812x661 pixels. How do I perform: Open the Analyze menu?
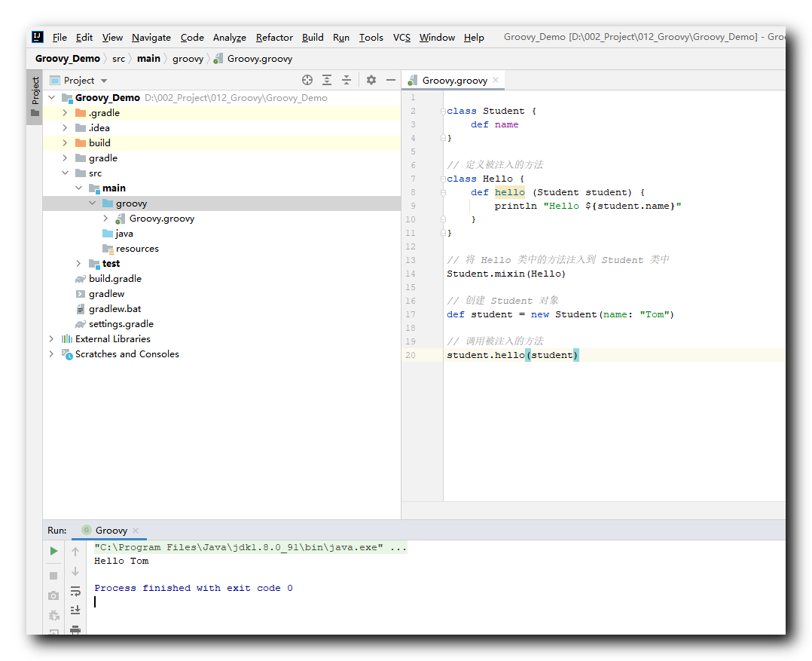(x=230, y=37)
